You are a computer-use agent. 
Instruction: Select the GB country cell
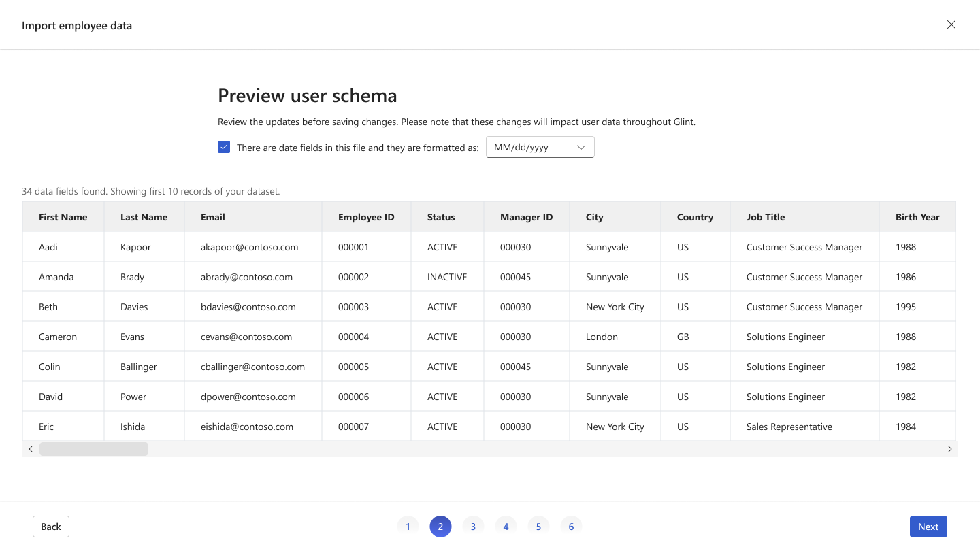[696, 337]
